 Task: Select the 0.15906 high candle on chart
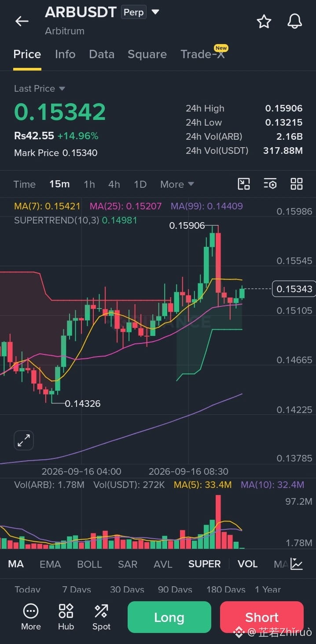[x=213, y=239]
